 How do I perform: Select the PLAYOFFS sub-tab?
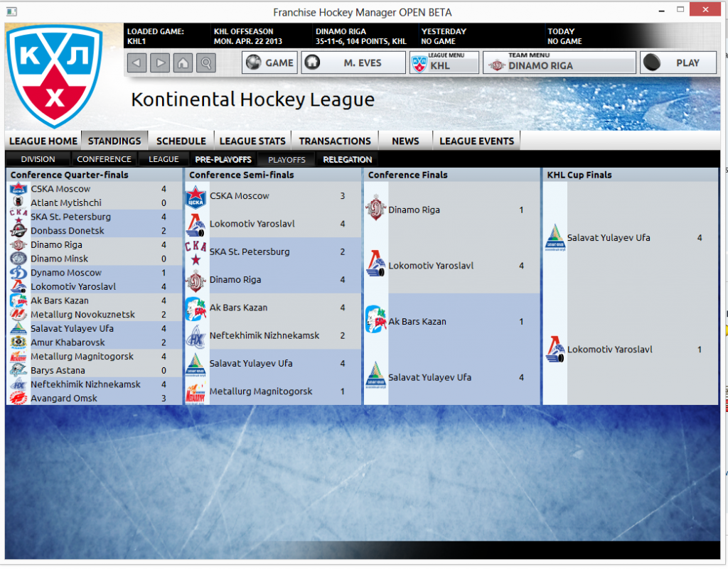[287, 160]
